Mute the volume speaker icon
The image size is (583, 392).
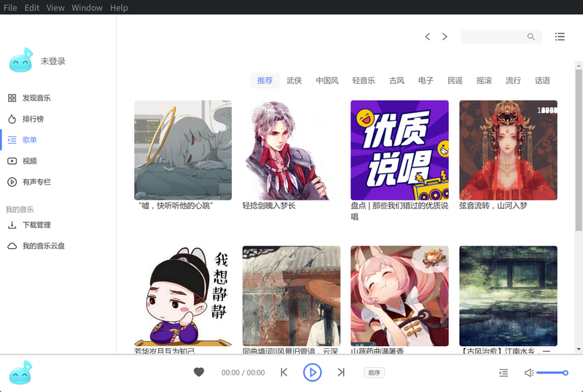coord(529,373)
